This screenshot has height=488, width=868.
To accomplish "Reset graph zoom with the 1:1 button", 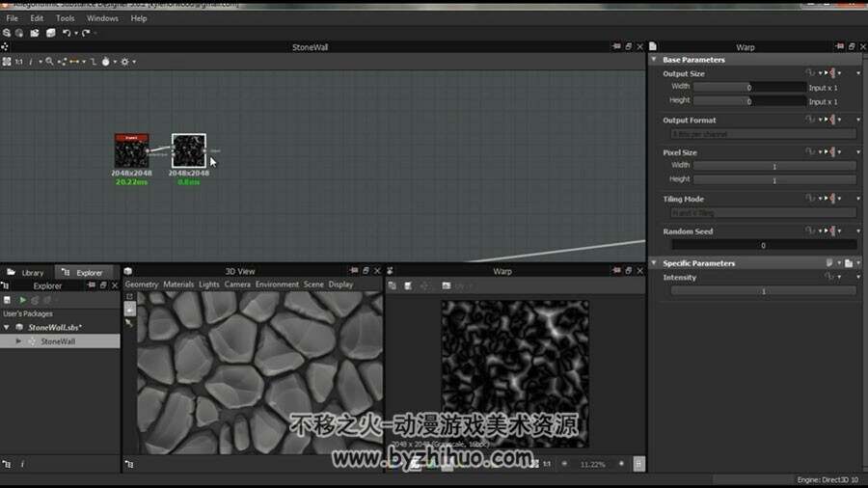I will (x=19, y=62).
